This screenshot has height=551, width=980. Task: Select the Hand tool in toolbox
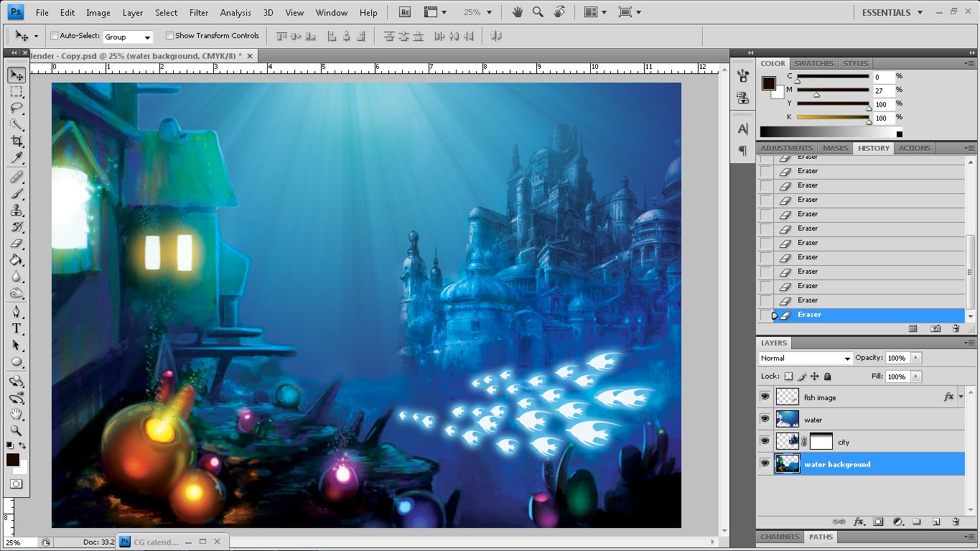(x=17, y=414)
